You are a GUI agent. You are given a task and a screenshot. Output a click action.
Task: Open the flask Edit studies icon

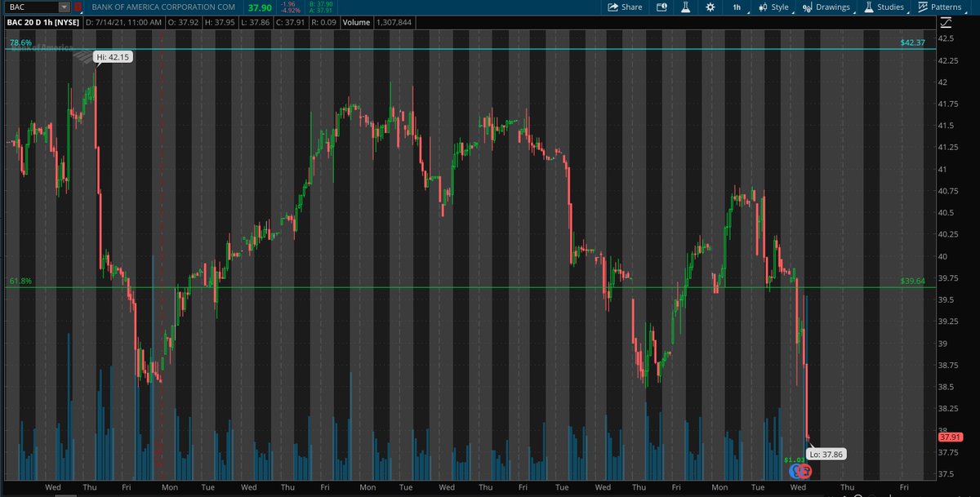(x=686, y=7)
